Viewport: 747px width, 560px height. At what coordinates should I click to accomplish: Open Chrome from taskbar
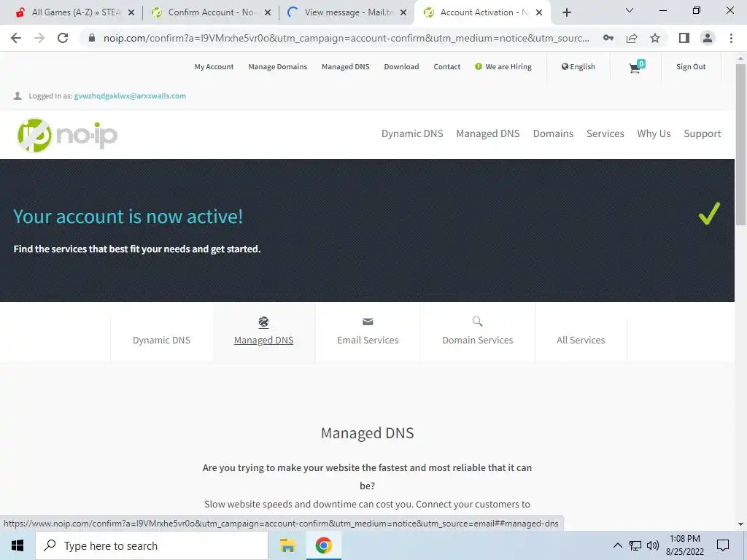click(x=323, y=545)
